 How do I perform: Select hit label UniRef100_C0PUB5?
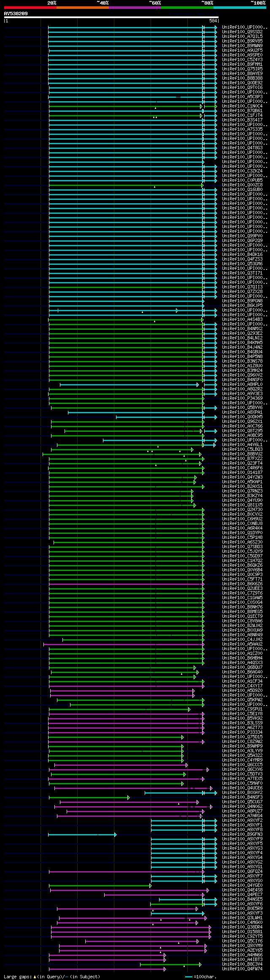(242, 180)
